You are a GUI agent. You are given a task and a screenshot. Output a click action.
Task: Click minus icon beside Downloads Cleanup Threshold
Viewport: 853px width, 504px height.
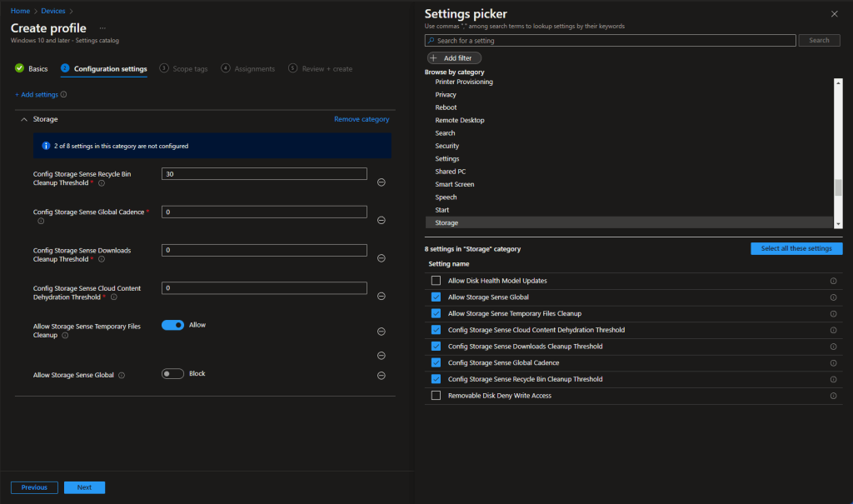(x=381, y=258)
